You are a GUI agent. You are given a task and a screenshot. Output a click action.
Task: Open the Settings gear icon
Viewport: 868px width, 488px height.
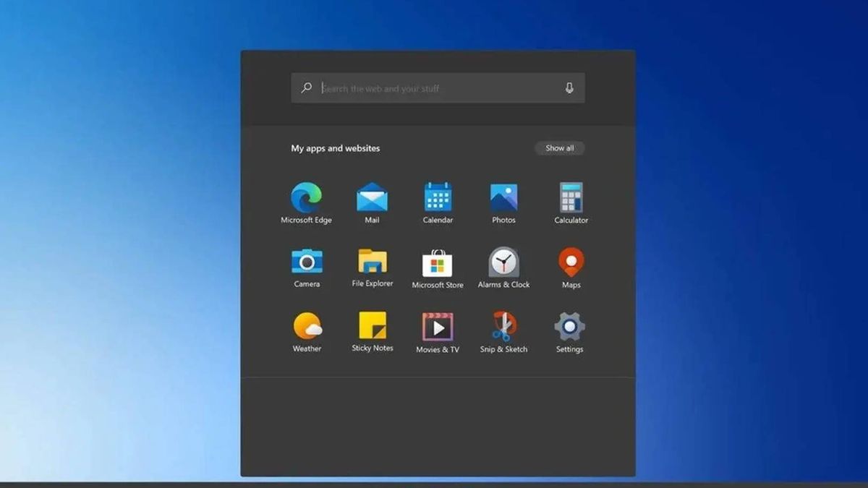tap(569, 327)
